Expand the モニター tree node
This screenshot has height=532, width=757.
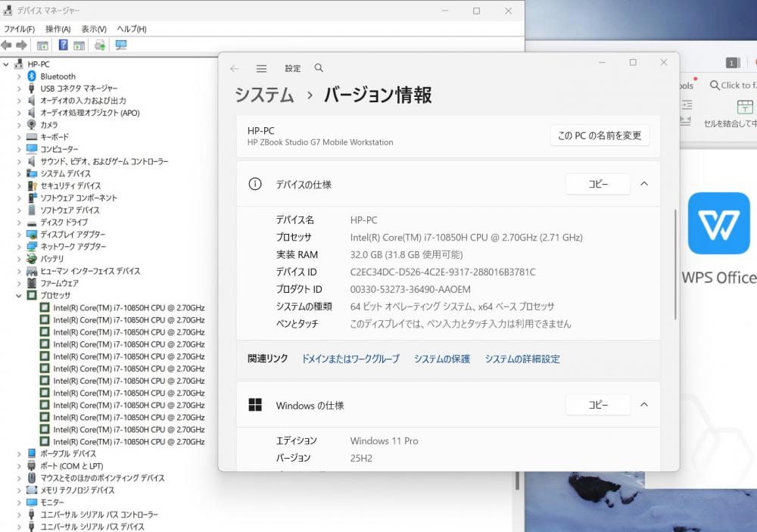[19, 502]
